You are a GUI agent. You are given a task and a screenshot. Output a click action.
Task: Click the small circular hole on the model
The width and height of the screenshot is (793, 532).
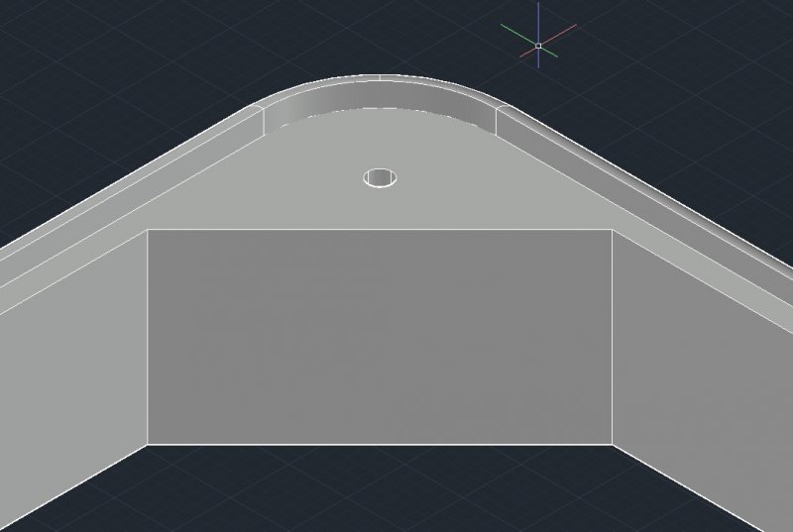[380, 178]
